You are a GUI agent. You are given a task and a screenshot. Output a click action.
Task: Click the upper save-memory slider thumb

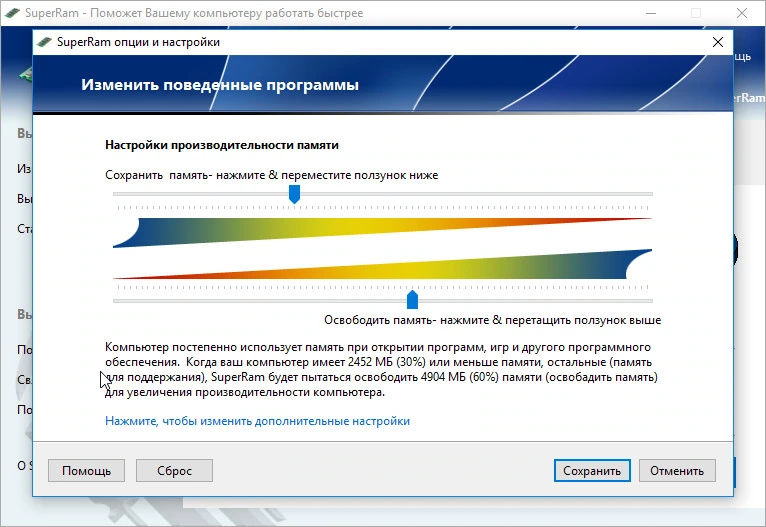tap(294, 194)
